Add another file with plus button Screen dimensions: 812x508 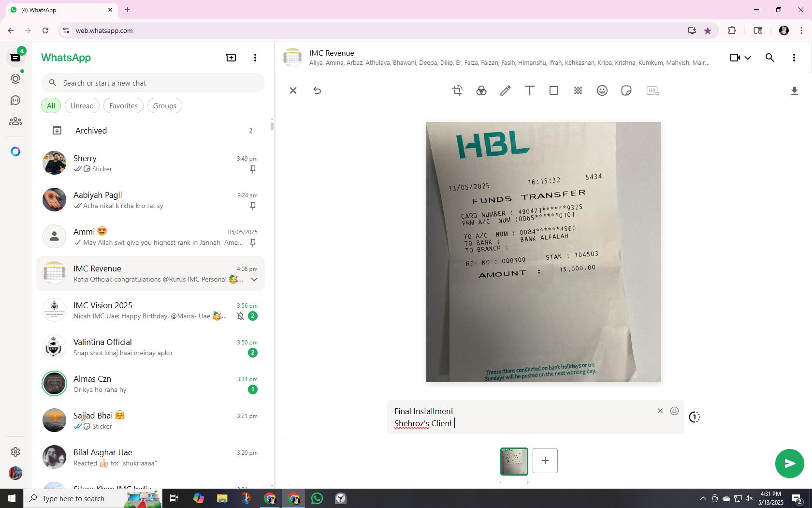tap(545, 461)
